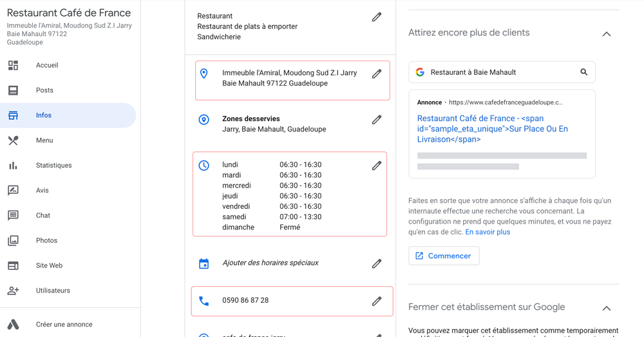
Task: Edit special hours with the pencil icon
Action: click(377, 264)
